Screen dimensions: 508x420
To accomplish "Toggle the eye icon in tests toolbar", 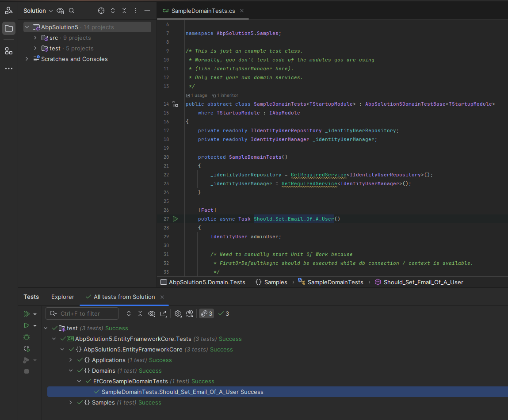I will pos(152,313).
